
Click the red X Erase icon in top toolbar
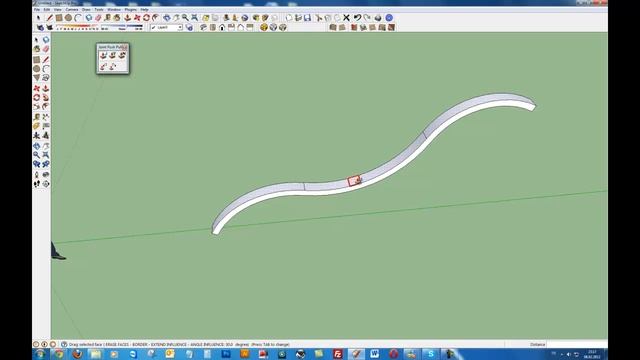pyautogui.click(x=346, y=18)
